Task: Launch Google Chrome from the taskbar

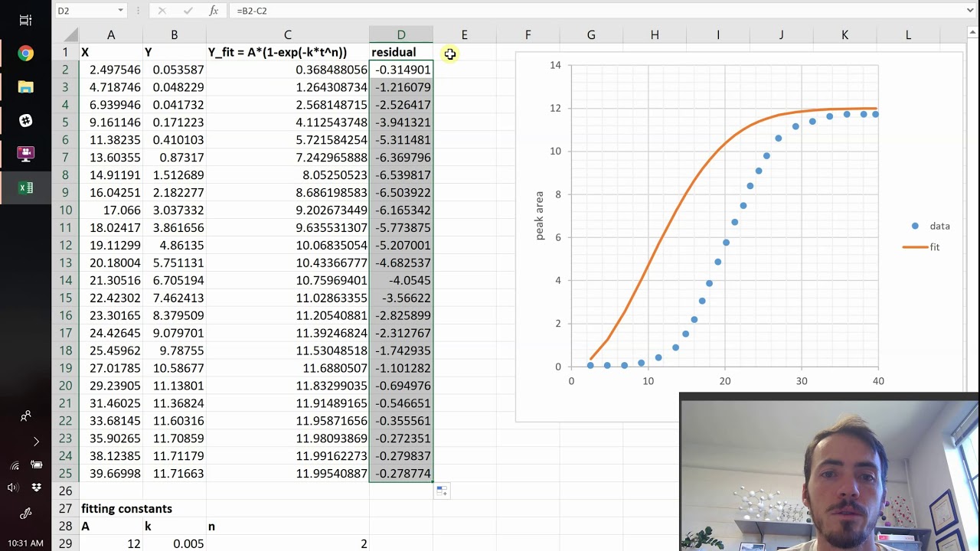Action: [25, 54]
